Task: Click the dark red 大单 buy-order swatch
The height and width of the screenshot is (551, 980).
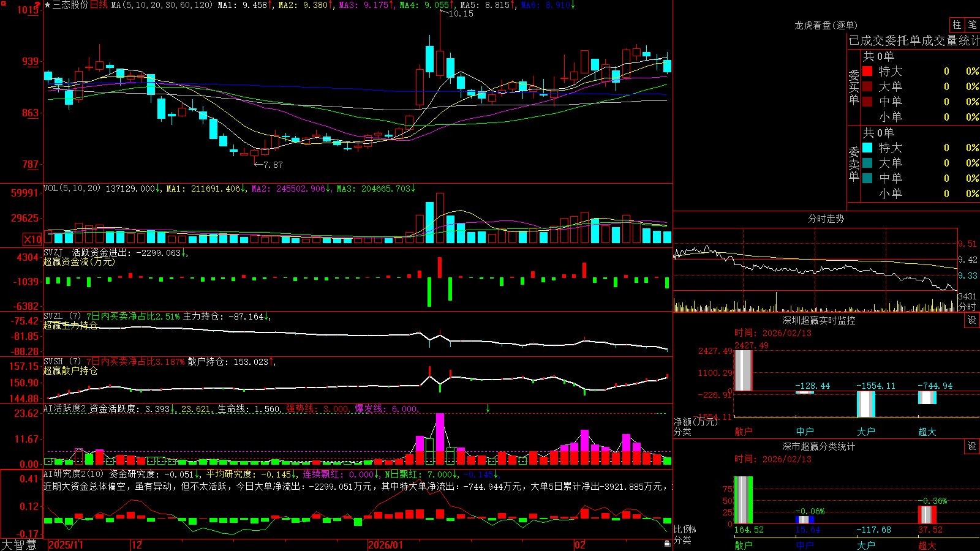Action: coord(867,86)
